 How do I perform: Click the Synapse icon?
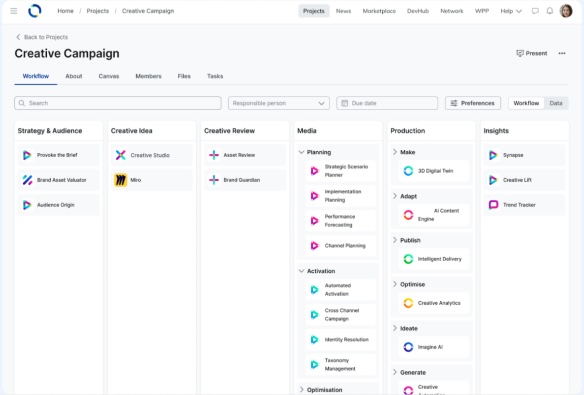(x=493, y=155)
